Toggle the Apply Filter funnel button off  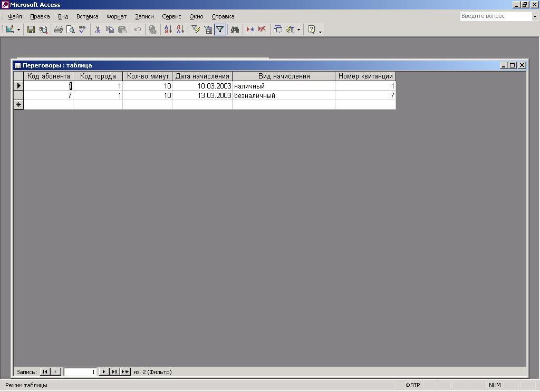click(220, 30)
